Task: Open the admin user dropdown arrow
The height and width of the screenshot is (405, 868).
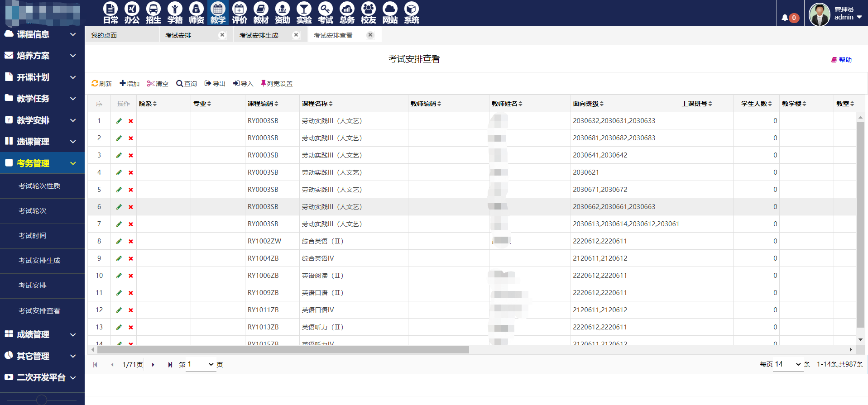Action: click(859, 17)
